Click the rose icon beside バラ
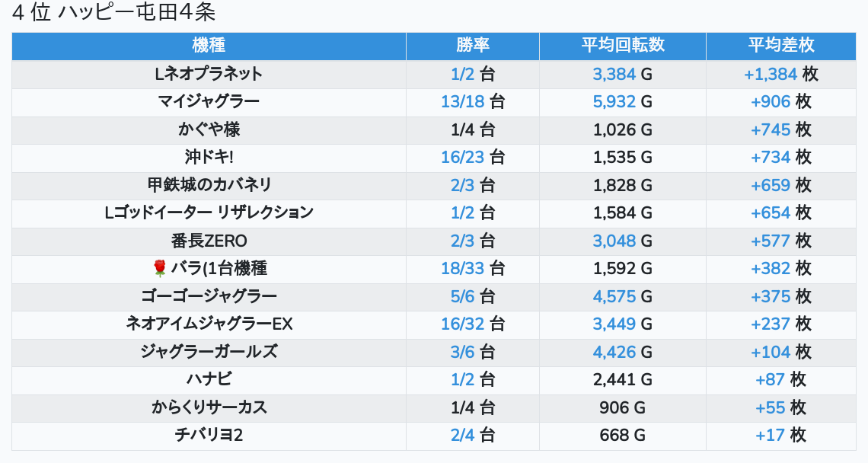The height and width of the screenshot is (463, 868). (160, 268)
